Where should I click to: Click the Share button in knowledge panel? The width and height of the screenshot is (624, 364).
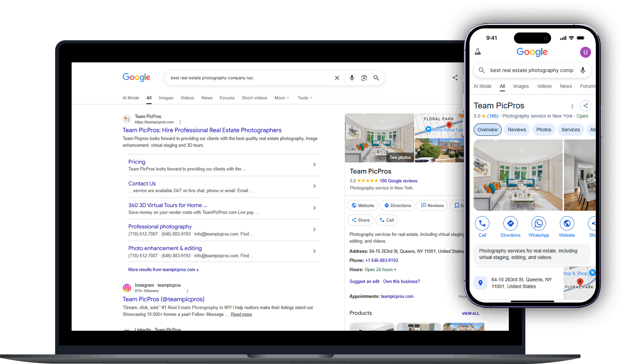coord(360,220)
